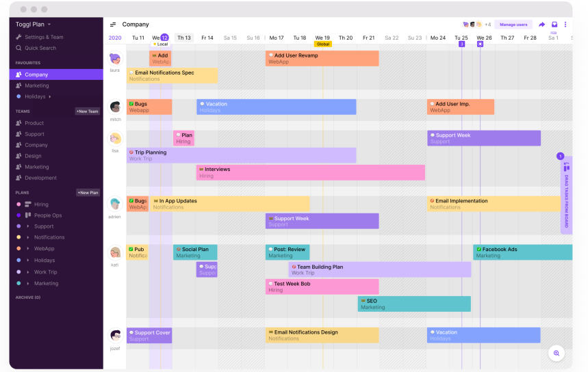588x372 pixels.
Task: Open the Interviews hiring task bar
Action: pos(311,173)
